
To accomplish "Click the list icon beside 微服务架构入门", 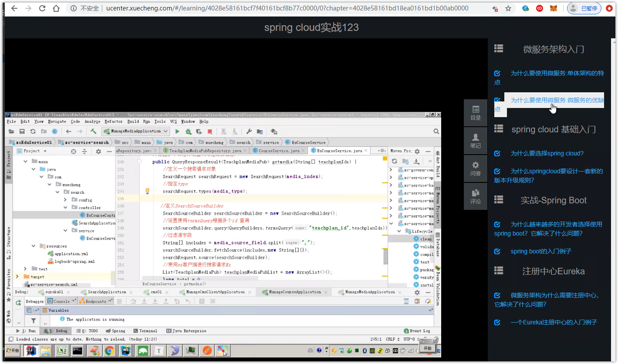I will coord(499,49).
